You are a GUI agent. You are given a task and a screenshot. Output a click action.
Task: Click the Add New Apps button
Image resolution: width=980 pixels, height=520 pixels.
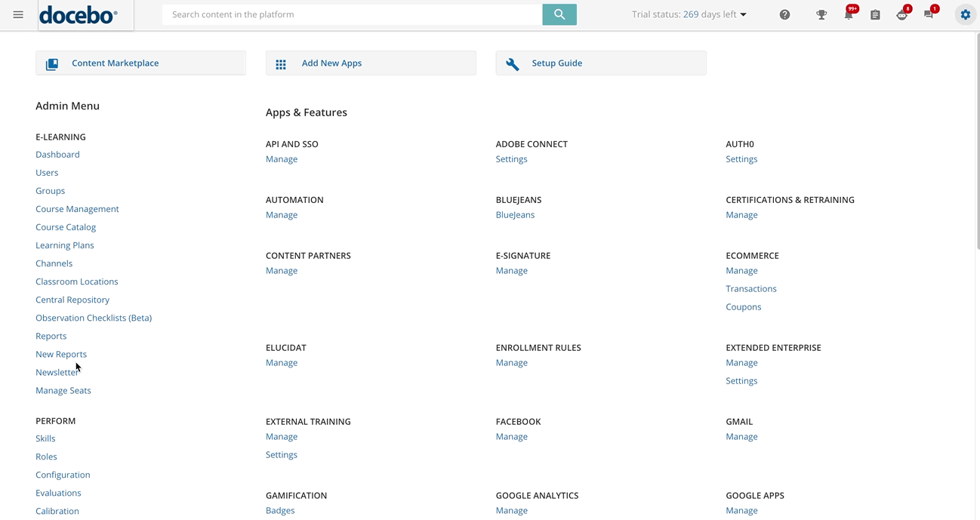(x=371, y=63)
